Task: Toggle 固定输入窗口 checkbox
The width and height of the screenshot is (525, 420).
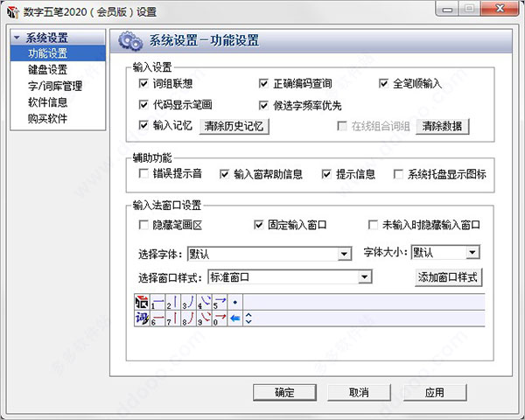Action: pyautogui.click(x=259, y=225)
